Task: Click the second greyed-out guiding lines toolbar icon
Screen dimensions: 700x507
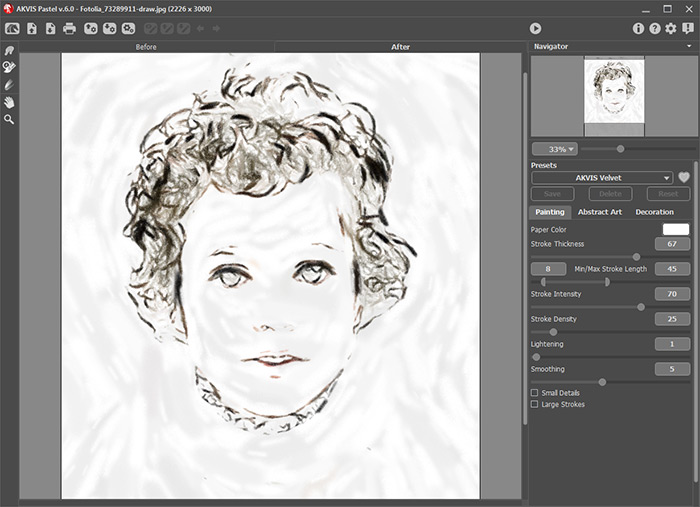Action: tap(167, 29)
